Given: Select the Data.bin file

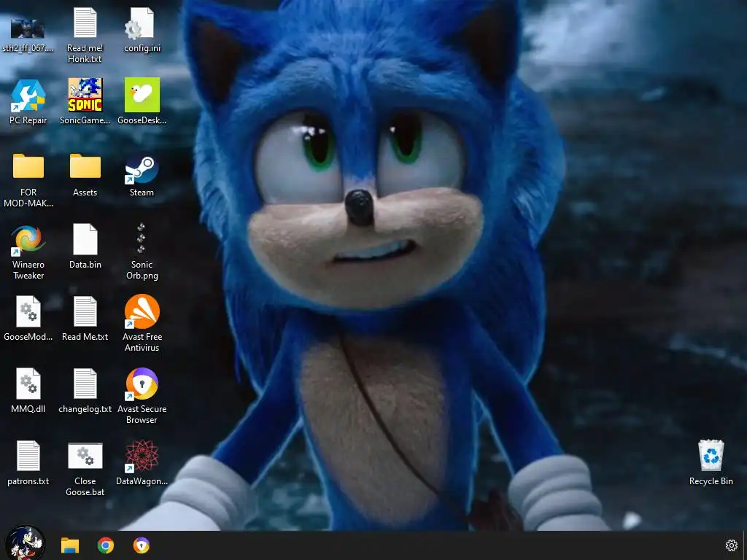Looking at the screenshot, I should pyautogui.click(x=85, y=239).
